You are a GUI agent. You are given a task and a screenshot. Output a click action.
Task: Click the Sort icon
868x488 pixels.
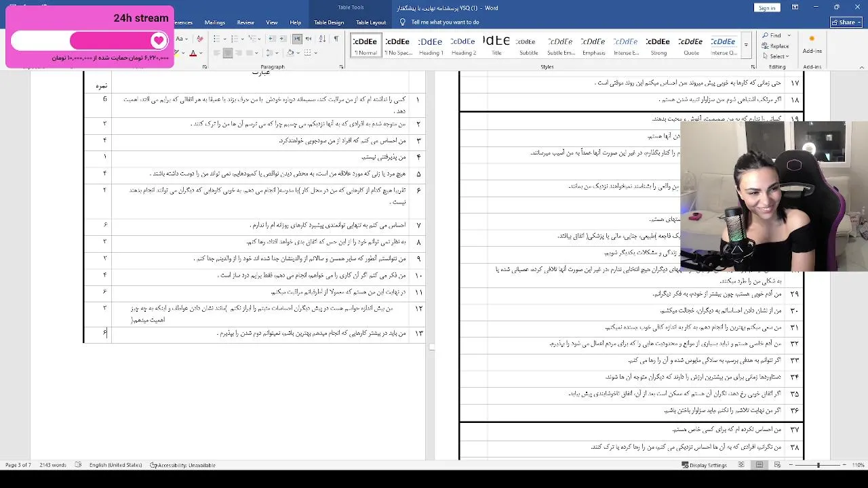pyautogui.click(x=322, y=39)
